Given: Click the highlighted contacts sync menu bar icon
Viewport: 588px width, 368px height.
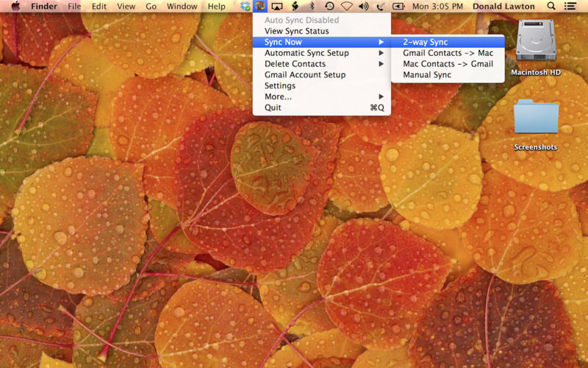Looking at the screenshot, I should click(260, 6).
